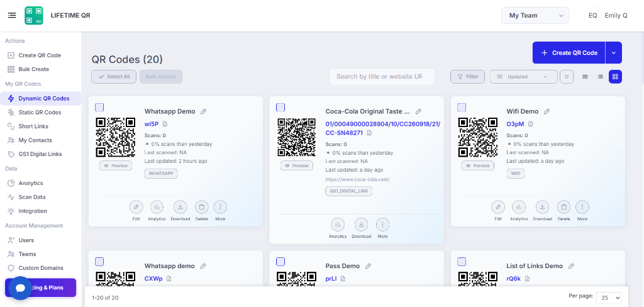Download the Coca-Cola Original Taste QR code
644x307 pixels.
(x=361, y=225)
